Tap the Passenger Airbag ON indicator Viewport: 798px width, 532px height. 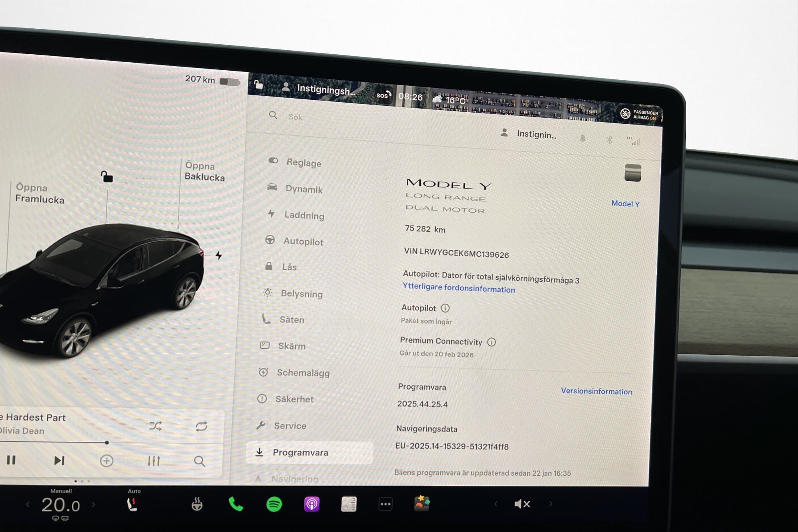click(639, 115)
